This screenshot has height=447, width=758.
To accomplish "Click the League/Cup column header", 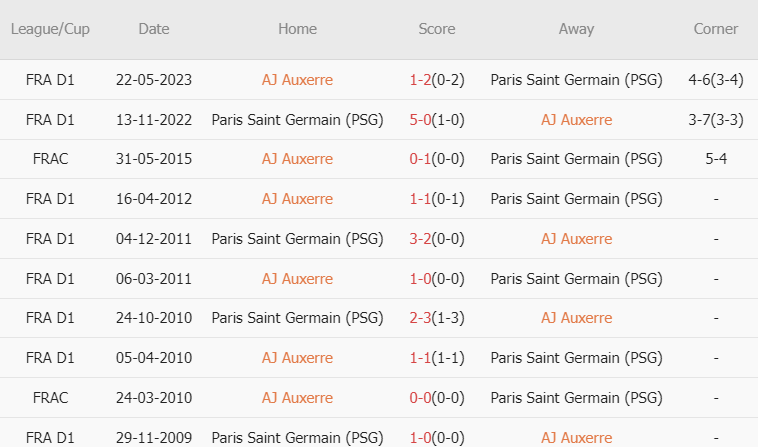I will 50,29.
